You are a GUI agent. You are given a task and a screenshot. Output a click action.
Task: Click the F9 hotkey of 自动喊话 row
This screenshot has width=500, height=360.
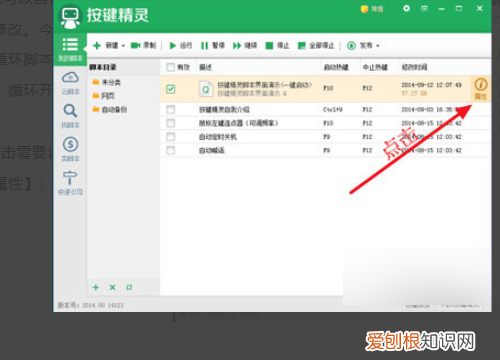click(327, 150)
